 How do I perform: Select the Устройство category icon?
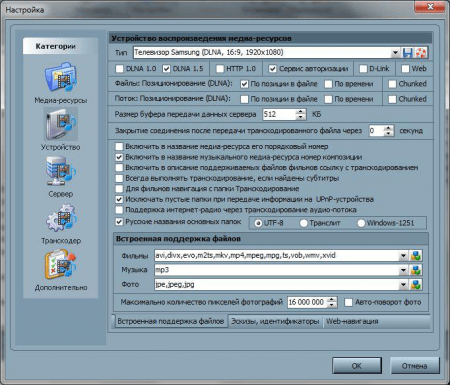[x=61, y=124]
